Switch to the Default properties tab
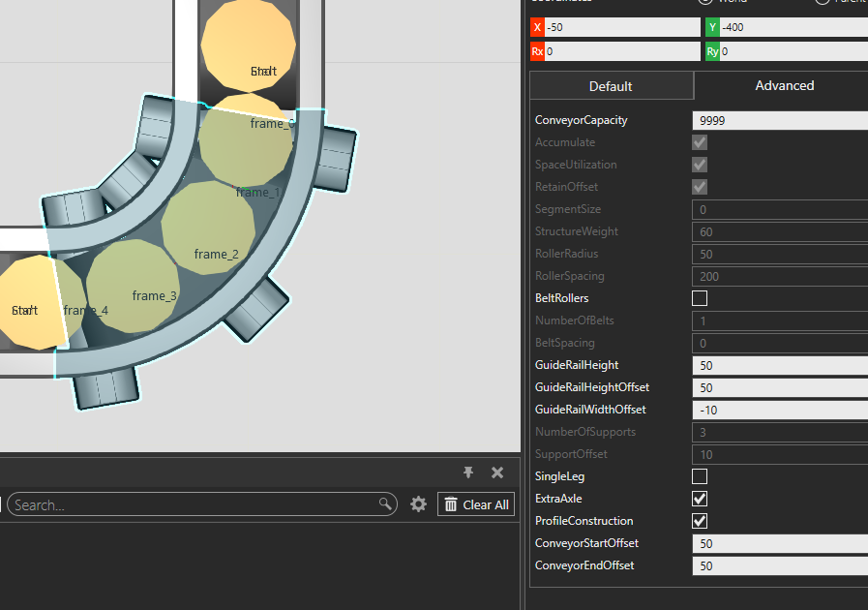This screenshot has width=868, height=610. 611,86
